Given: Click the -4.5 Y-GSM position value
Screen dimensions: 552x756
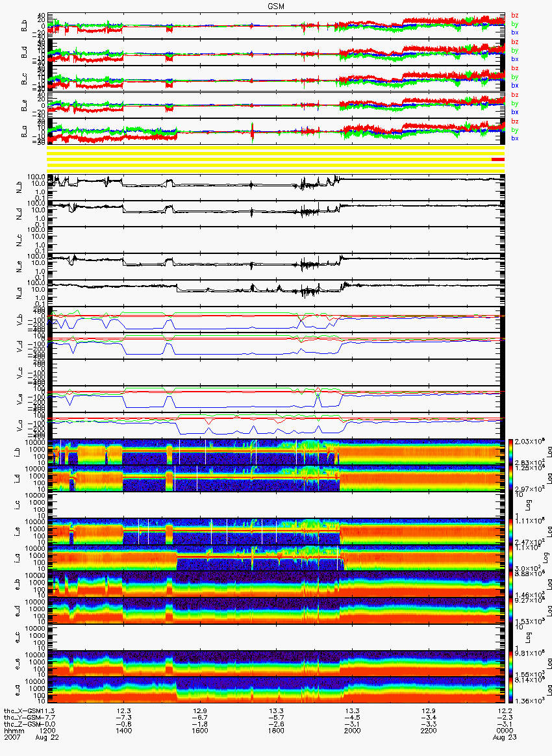Looking at the screenshot, I should pyautogui.click(x=353, y=718).
